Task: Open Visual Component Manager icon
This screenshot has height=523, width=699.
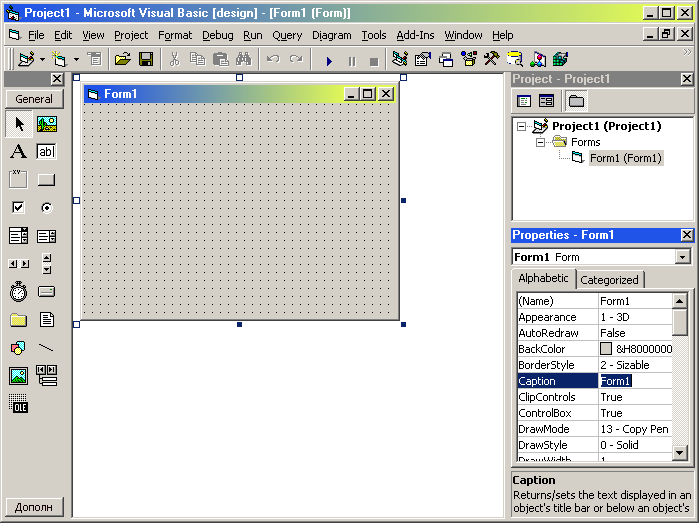Action: pos(561,59)
